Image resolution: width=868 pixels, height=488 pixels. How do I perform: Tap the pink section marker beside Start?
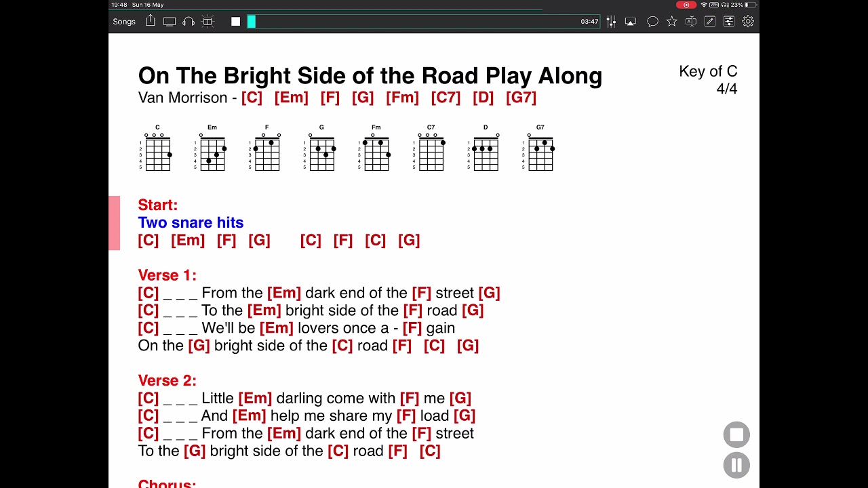114,223
